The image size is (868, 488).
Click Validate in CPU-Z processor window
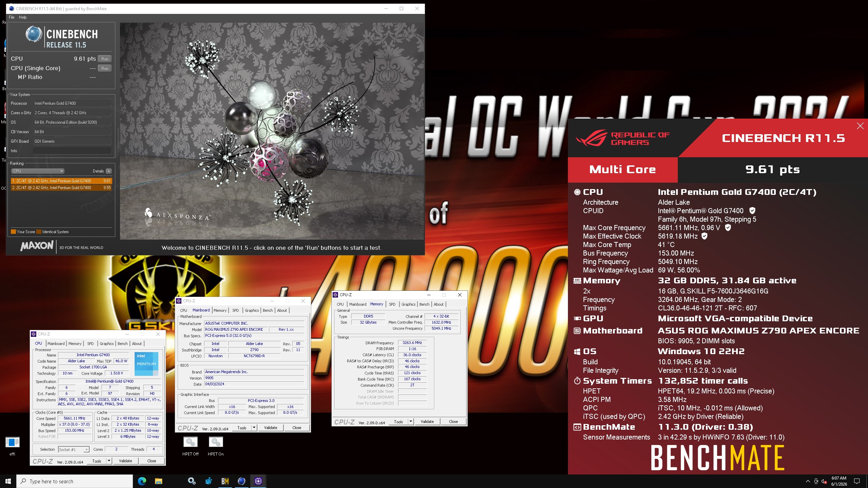tap(125, 461)
